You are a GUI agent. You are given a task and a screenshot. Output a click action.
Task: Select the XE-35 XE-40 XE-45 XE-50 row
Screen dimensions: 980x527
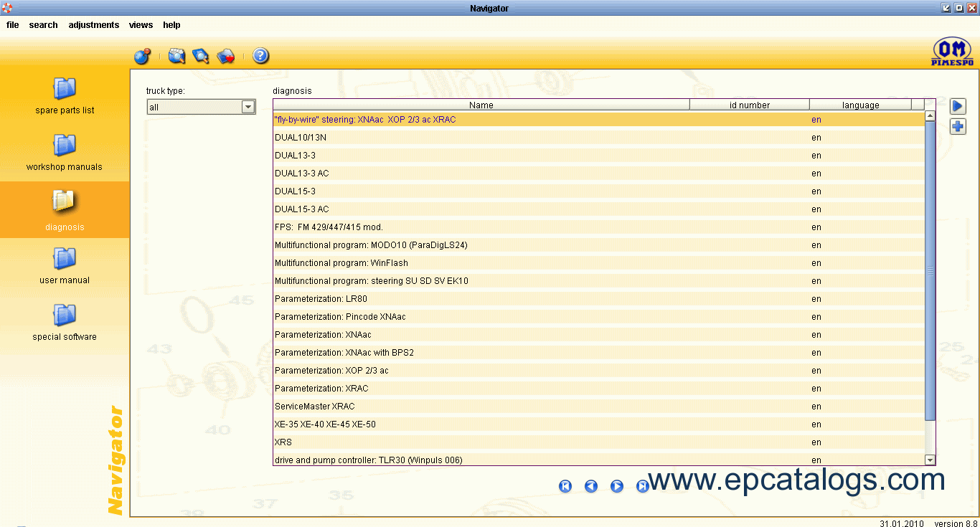click(x=599, y=424)
